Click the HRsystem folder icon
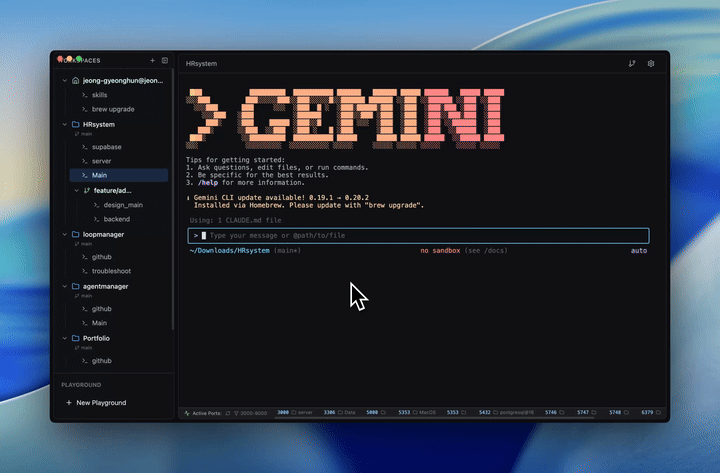 pos(76,124)
